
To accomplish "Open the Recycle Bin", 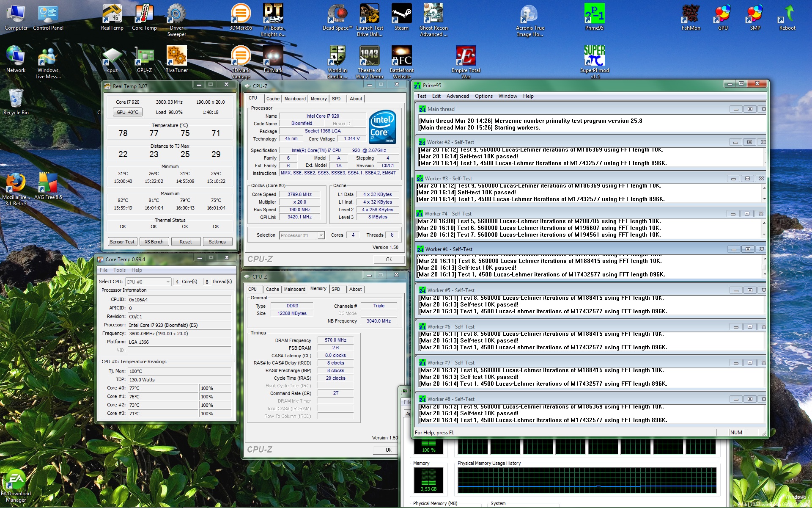I will pyautogui.click(x=16, y=102).
